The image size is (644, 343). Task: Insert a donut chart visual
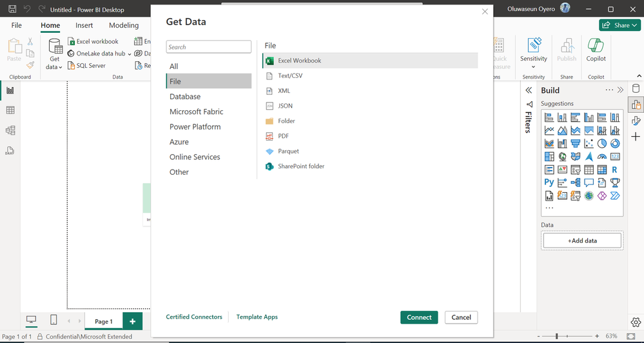click(615, 143)
